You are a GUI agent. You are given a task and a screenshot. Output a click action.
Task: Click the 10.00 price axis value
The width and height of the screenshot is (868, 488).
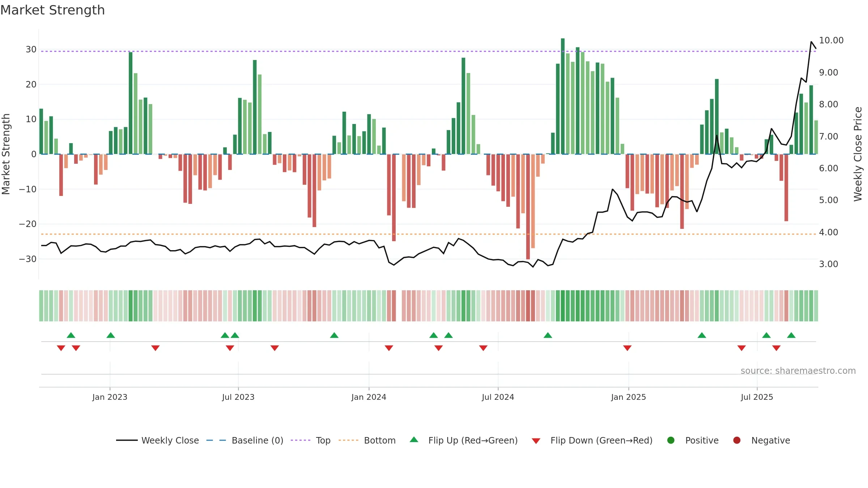pos(831,40)
